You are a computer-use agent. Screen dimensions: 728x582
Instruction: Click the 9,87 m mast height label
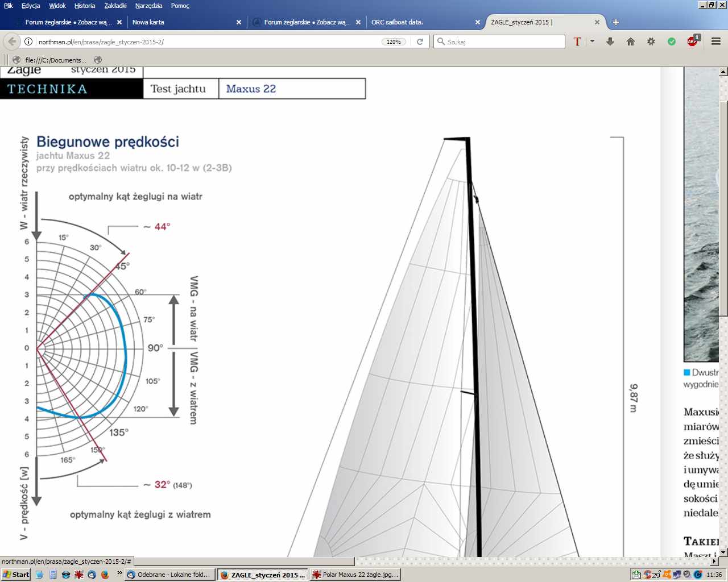[634, 398]
